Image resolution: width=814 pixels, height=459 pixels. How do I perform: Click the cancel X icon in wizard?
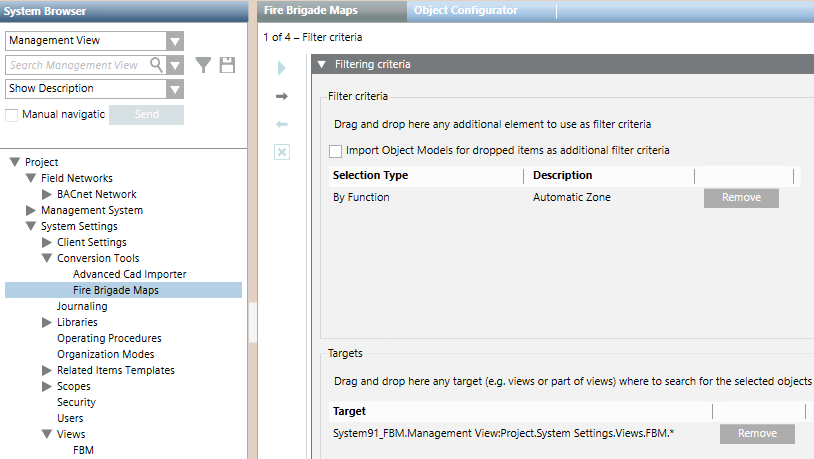click(x=282, y=152)
